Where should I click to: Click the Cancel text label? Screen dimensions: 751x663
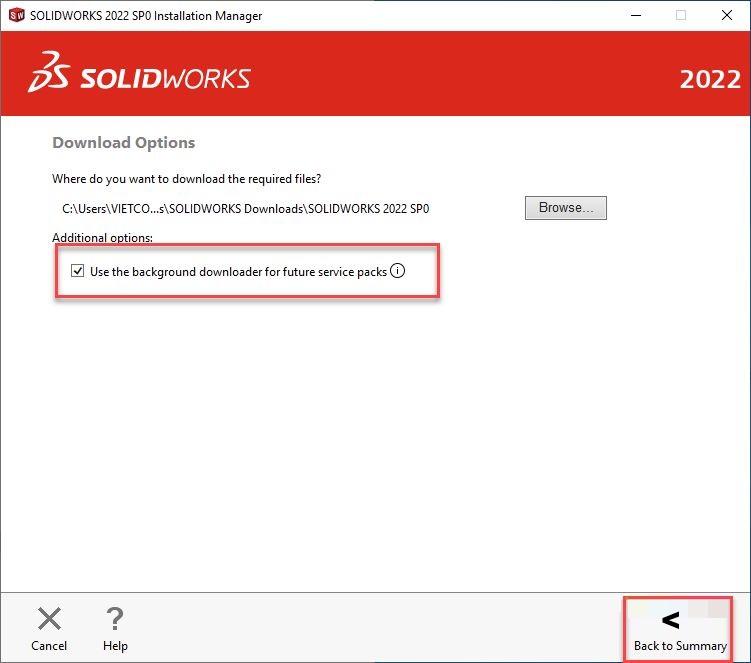pos(49,646)
